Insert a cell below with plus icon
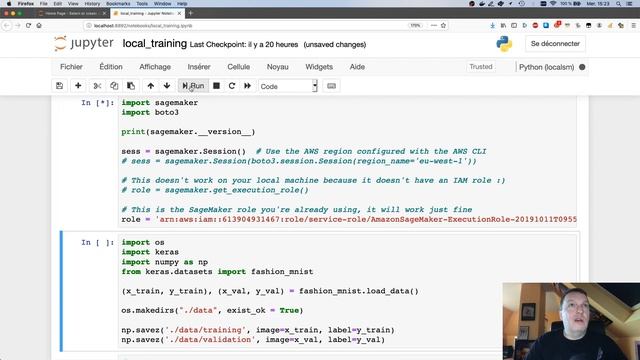 point(78,86)
